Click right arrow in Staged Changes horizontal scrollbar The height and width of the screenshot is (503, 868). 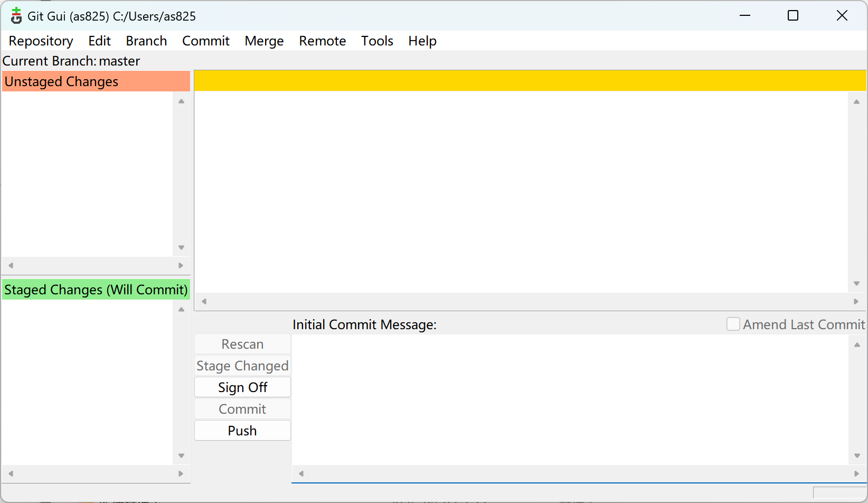(x=181, y=473)
